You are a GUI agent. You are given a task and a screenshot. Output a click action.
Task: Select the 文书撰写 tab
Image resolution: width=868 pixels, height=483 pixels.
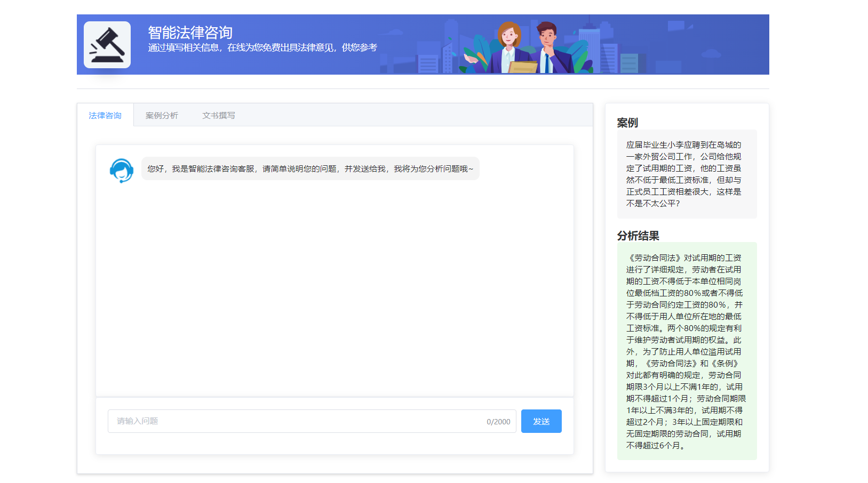point(219,115)
